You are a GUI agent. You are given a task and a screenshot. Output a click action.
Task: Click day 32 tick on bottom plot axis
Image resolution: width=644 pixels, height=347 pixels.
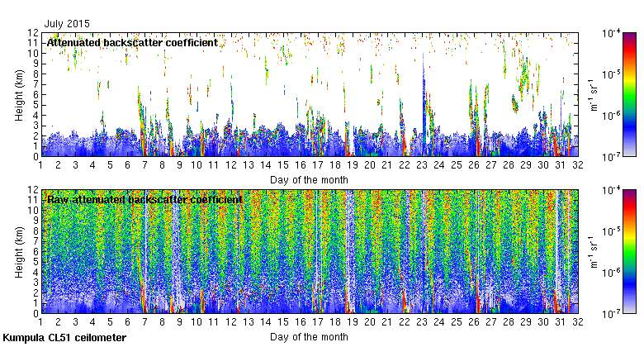pos(578,323)
